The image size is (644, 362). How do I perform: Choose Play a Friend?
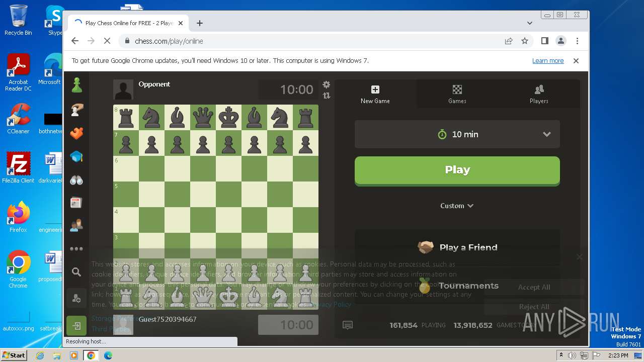[457, 247]
